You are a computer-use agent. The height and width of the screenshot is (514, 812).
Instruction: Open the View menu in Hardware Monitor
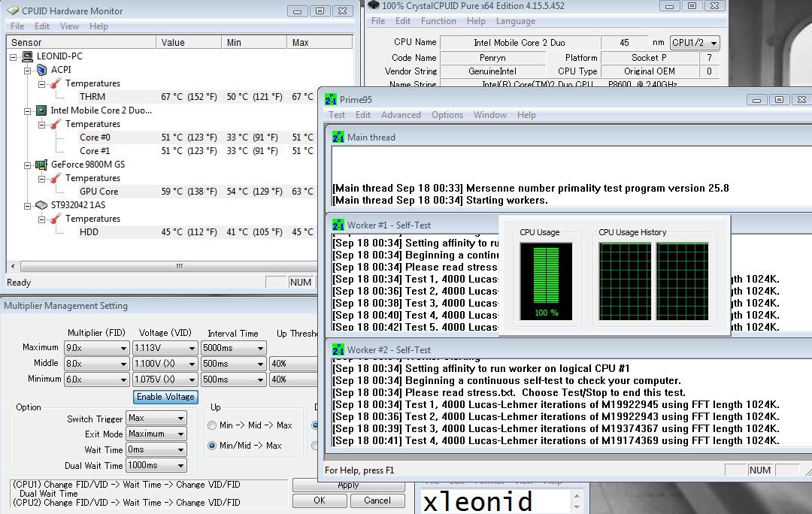coord(69,26)
